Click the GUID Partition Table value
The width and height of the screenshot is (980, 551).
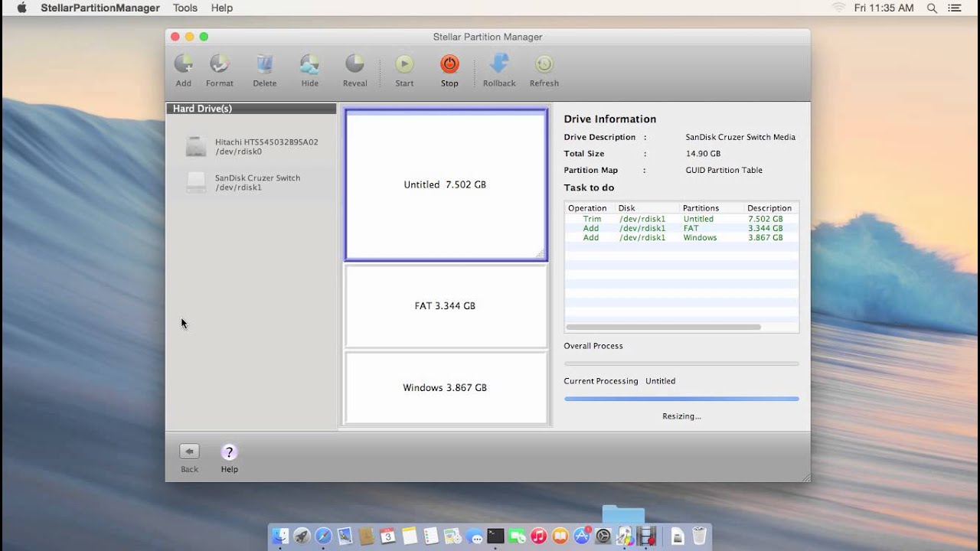[x=724, y=170]
